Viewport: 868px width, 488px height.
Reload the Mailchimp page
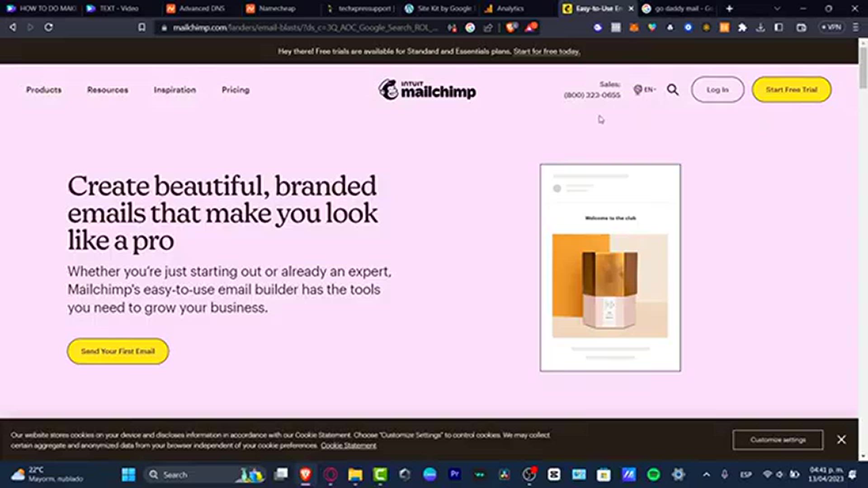48,28
